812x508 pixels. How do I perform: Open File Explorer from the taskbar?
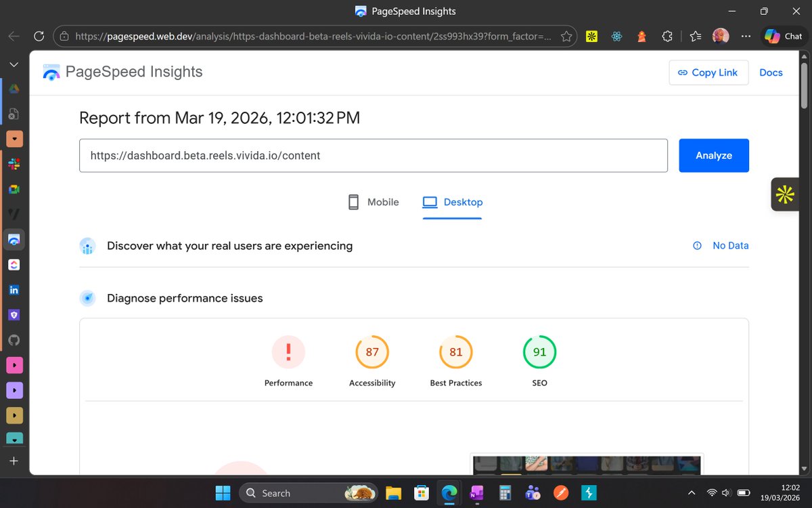click(x=394, y=492)
